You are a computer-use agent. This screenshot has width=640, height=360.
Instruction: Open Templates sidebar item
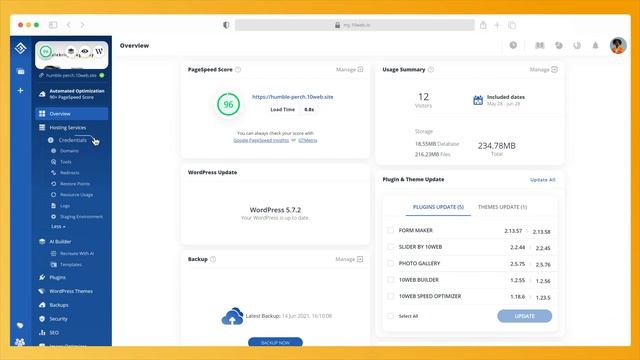click(71, 264)
